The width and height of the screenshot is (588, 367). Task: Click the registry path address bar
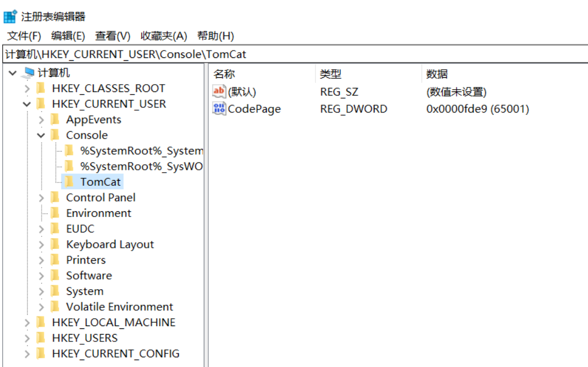[296, 54]
